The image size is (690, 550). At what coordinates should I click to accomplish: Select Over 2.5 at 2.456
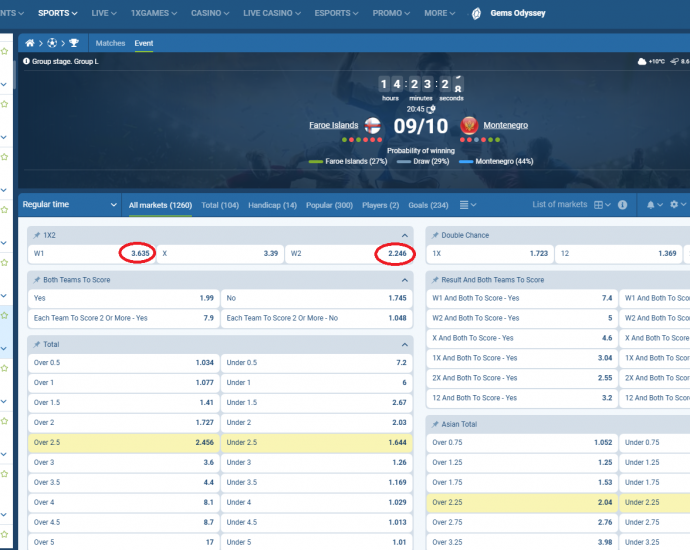[x=124, y=443]
